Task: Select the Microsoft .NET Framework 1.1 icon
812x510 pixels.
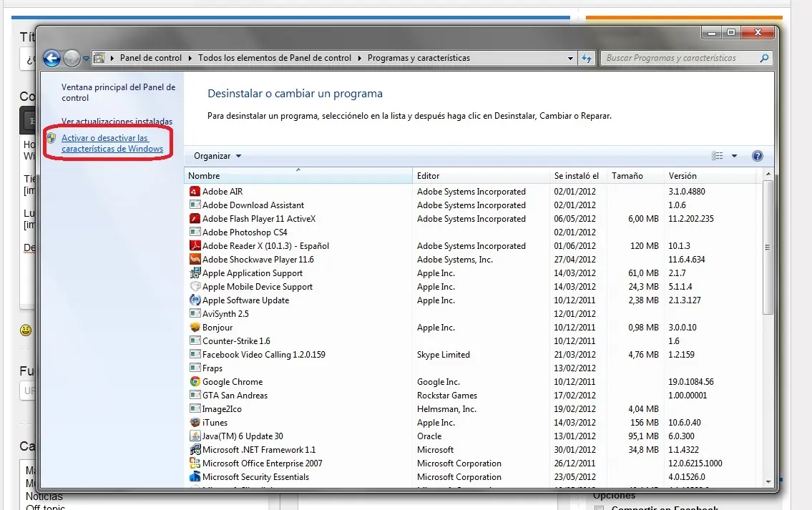Action: point(195,449)
